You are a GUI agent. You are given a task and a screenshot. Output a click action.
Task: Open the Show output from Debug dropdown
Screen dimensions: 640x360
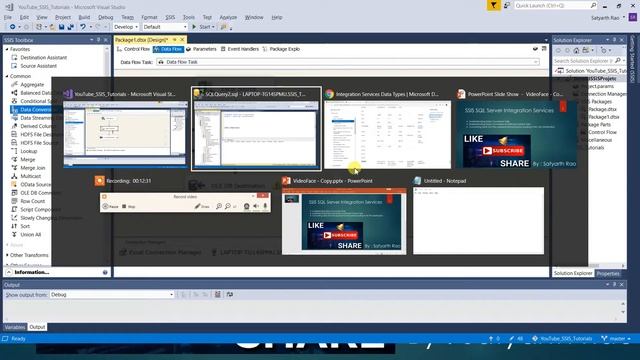tap(112, 295)
